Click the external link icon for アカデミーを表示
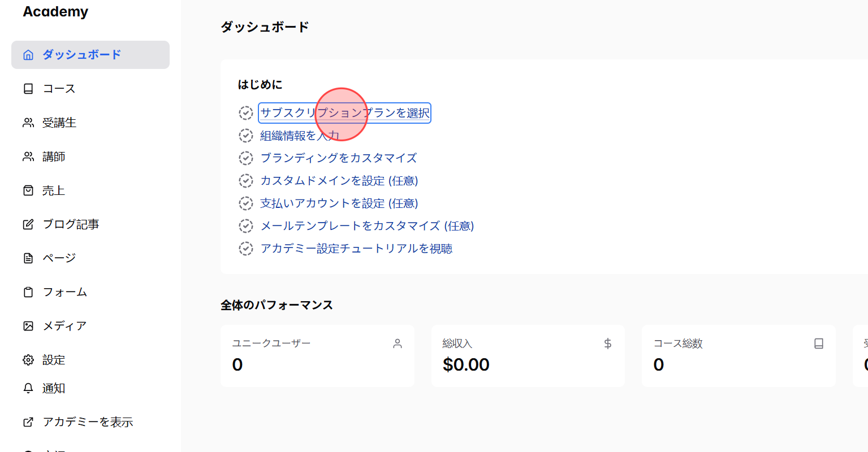The image size is (868, 452). tap(28, 421)
